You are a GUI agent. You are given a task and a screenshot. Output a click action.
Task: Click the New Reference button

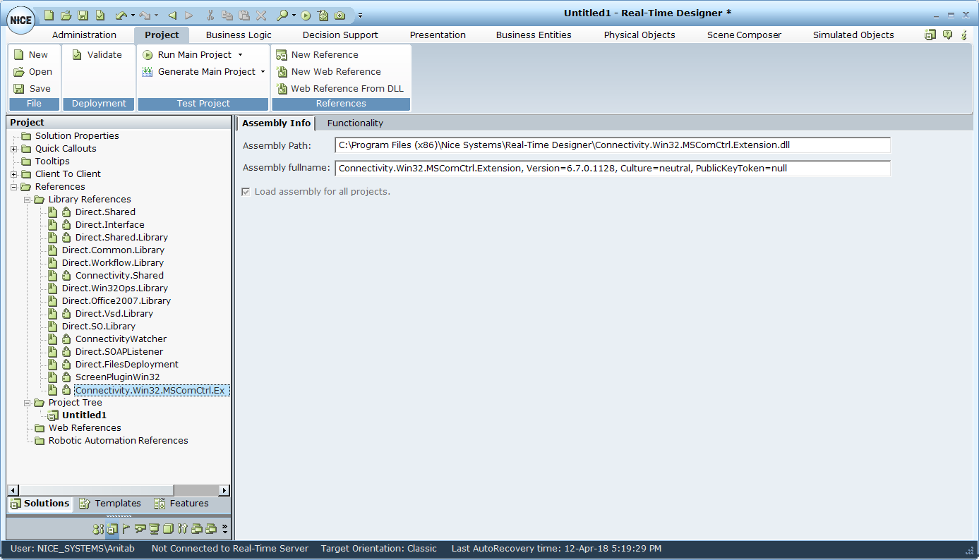[317, 54]
